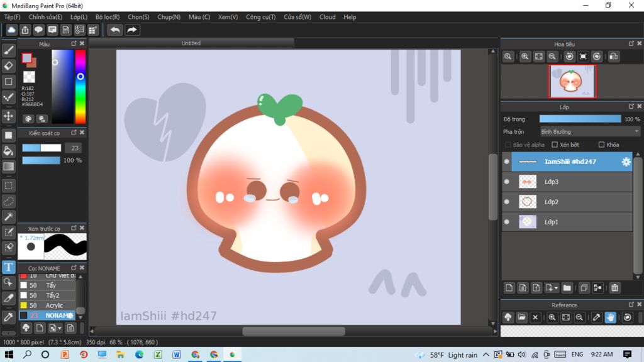Screen dimensions: 644x362
Task: Select the Lasso tool
Action: (9, 201)
